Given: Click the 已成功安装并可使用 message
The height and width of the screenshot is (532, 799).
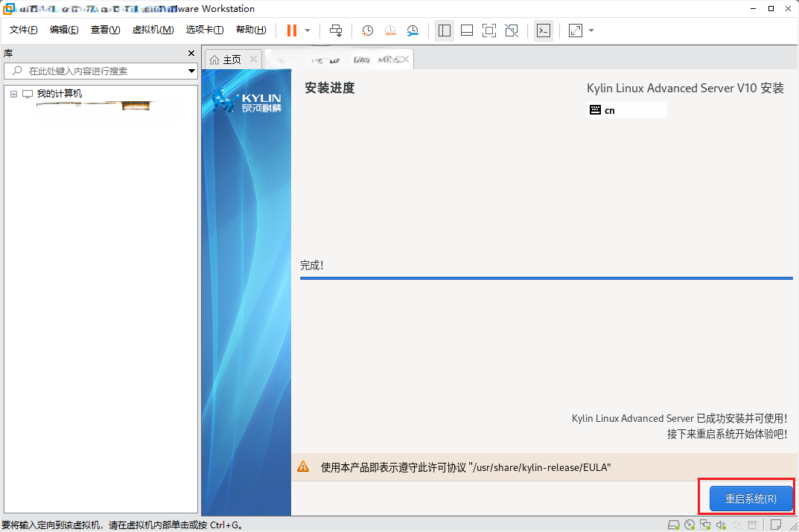Looking at the screenshot, I should (679, 418).
